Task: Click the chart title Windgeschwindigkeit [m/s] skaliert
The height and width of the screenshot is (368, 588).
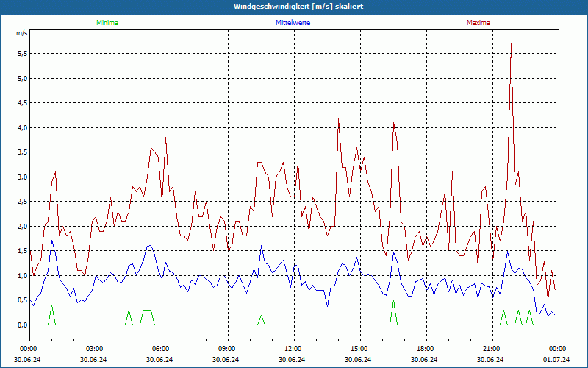Action: [x=298, y=7]
